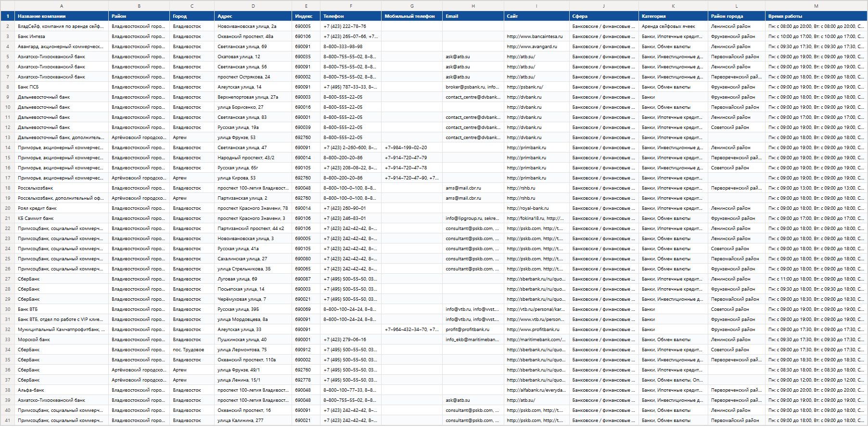Click address 'Океанский проспект, 48а'
The image size is (868, 434).
point(253,37)
